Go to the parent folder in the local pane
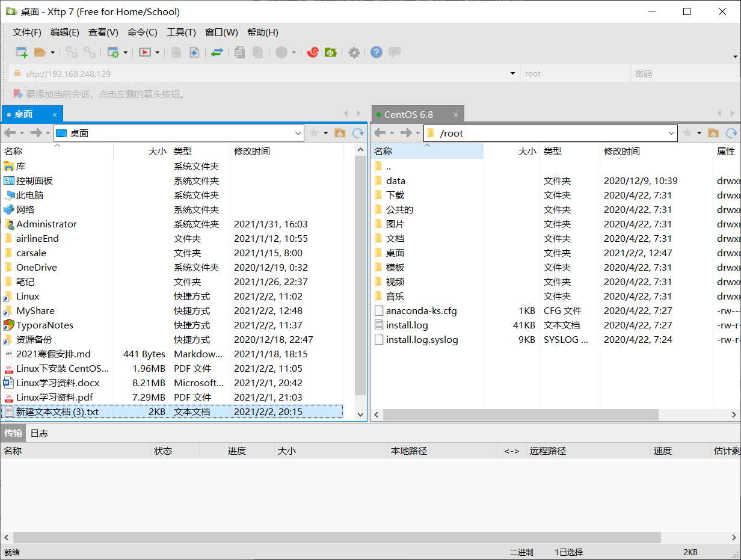 pos(340,133)
